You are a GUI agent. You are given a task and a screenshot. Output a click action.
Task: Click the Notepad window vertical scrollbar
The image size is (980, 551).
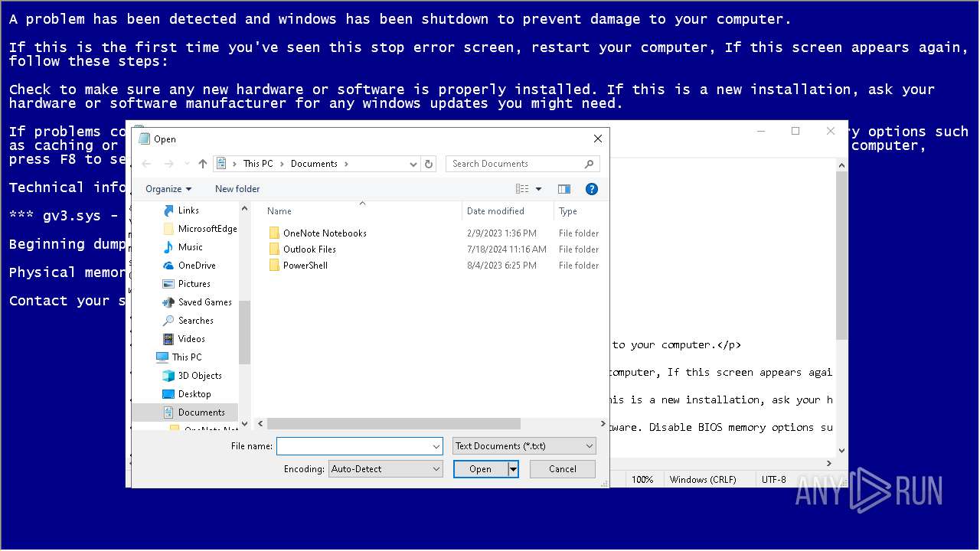(x=842, y=256)
